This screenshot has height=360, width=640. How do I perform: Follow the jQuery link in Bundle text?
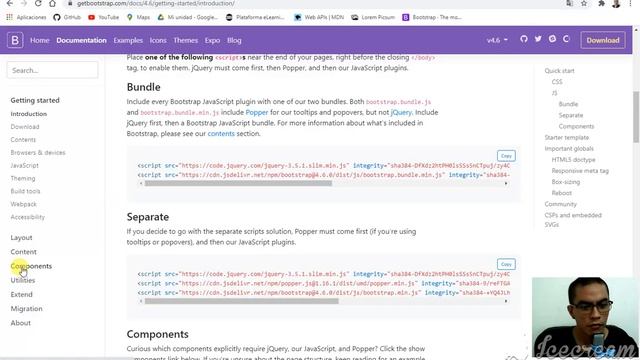401,112
